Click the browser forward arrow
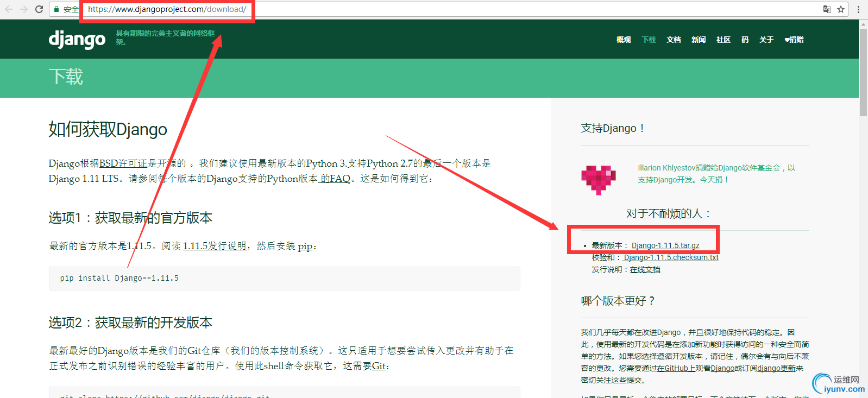This screenshot has height=398, width=868. tap(23, 9)
